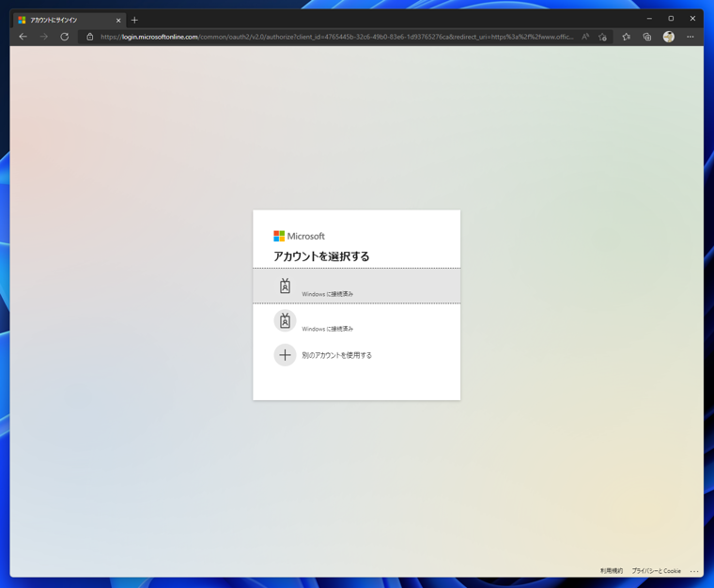Reload the sign-in page
Image resolution: width=714 pixels, height=588 pixels.
(65, 37)
